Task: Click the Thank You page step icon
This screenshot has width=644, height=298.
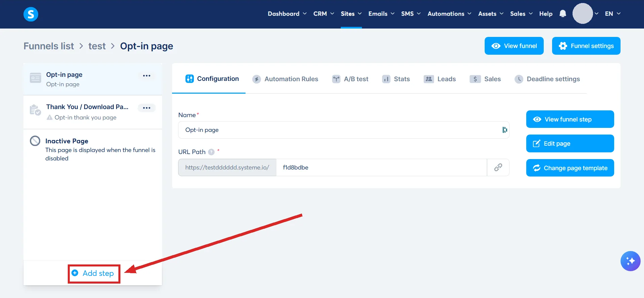Action: pyautogui.click(x=35, y=110)
